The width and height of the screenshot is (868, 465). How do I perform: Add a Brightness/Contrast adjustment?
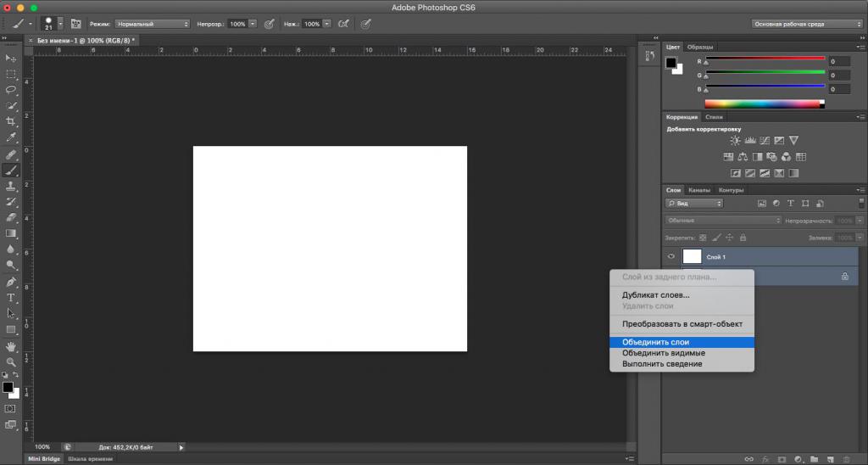(x=735, y=140)
